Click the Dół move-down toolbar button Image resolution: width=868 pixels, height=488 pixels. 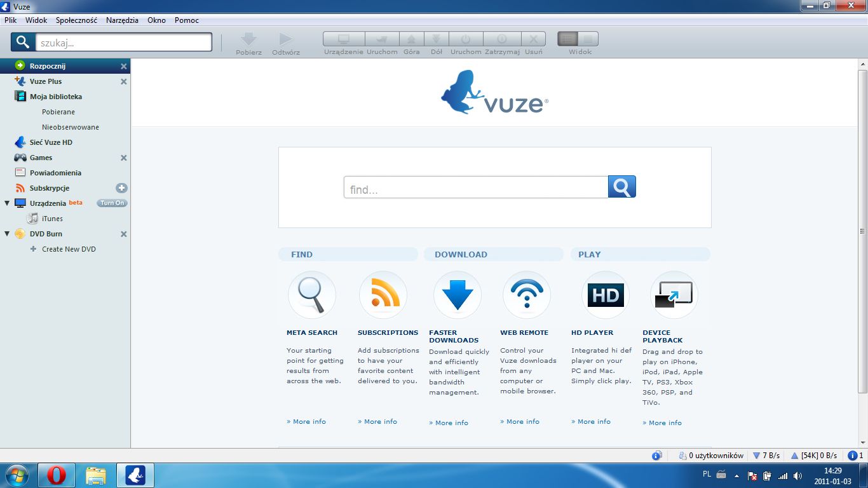click(437, 39)
